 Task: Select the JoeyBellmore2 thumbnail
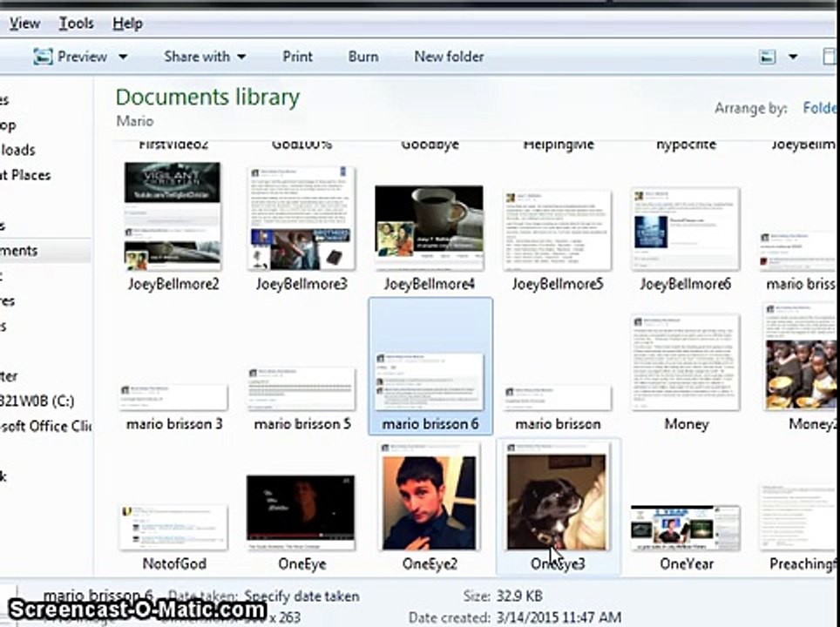tap(172, 216)
